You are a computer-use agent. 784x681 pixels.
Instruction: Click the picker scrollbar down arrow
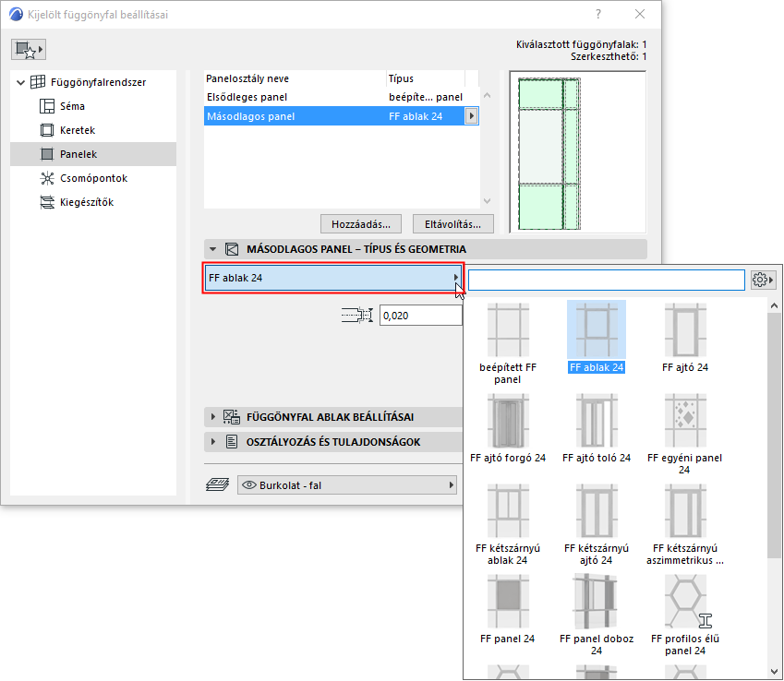(774, 671)
